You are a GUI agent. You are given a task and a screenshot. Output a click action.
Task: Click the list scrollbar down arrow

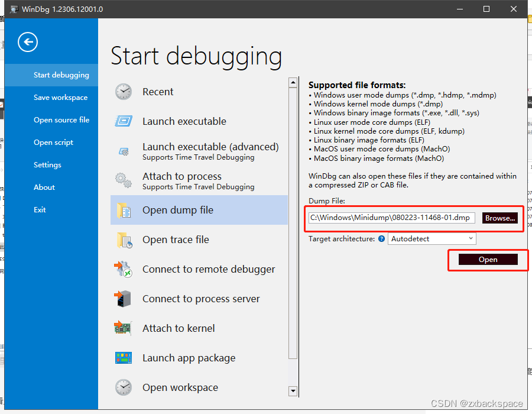coord(293,391)
